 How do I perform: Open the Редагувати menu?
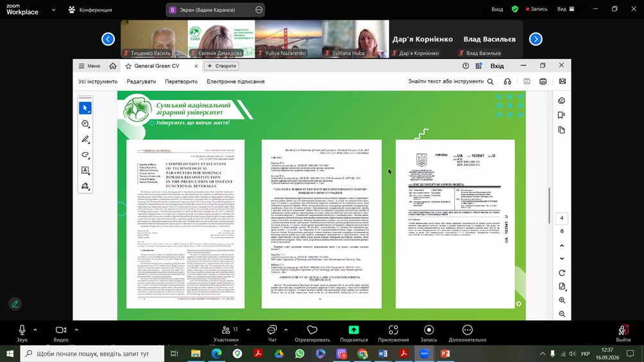(141, 81)
